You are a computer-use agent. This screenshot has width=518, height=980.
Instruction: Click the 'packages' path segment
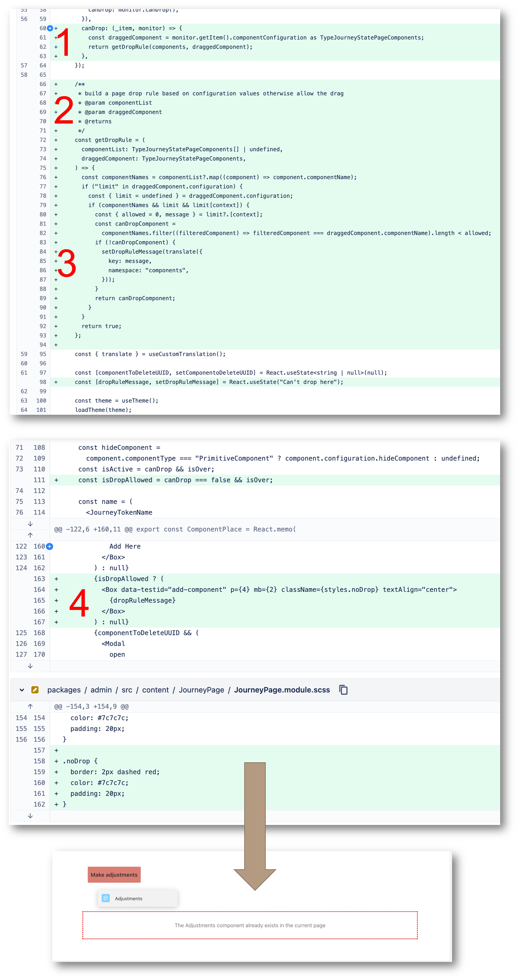coord(64,690)
